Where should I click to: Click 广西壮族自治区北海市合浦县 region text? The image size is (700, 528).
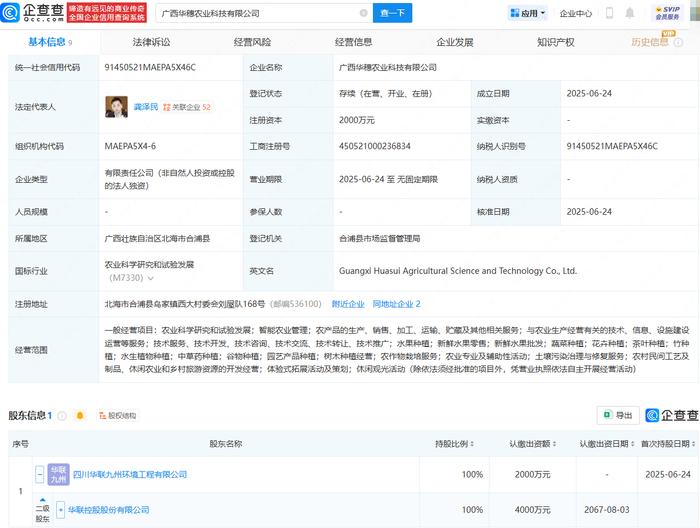tap(157, 238)
